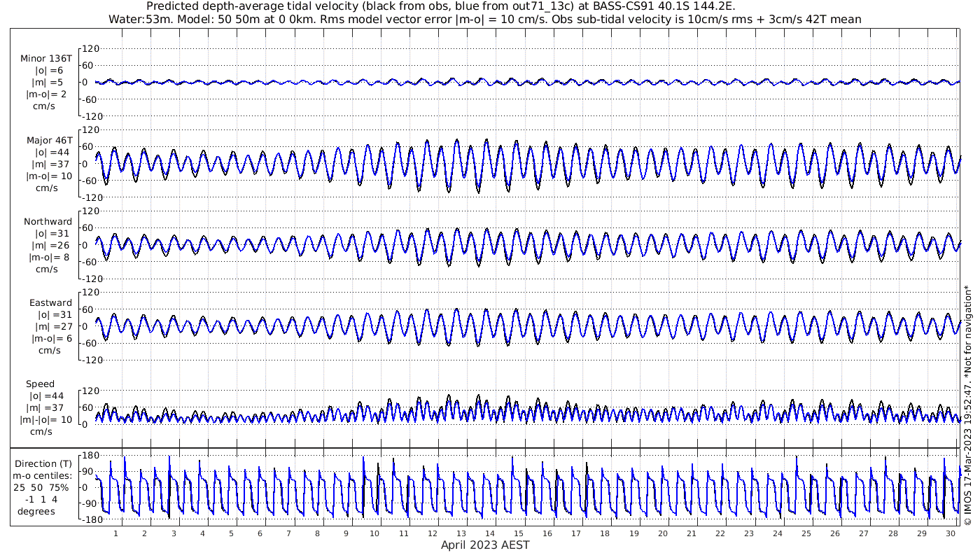Click '|o| =44' under Major 46T
Viewport: 980px width, 560px height.
[53, 153]
